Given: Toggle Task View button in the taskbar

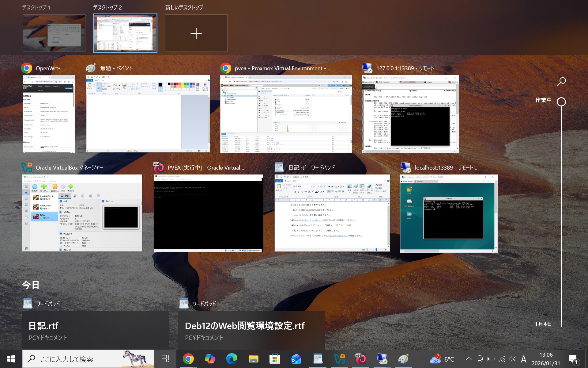Looking at the screenshot, I should 165,359.
